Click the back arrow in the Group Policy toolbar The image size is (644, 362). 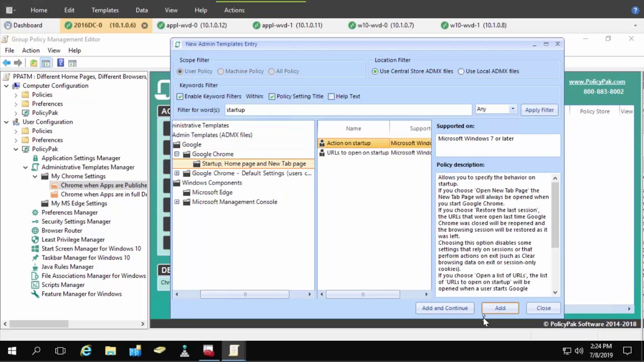click(x=7, y=63)
